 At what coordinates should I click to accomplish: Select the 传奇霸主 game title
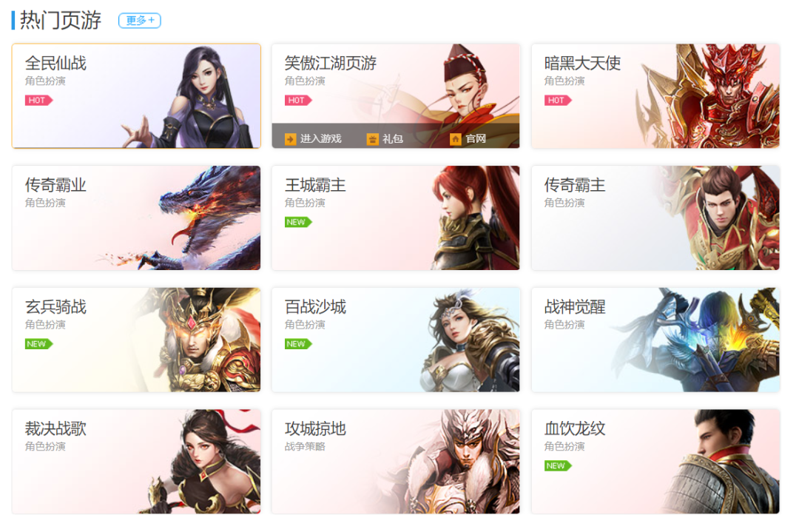click(574, 185)
